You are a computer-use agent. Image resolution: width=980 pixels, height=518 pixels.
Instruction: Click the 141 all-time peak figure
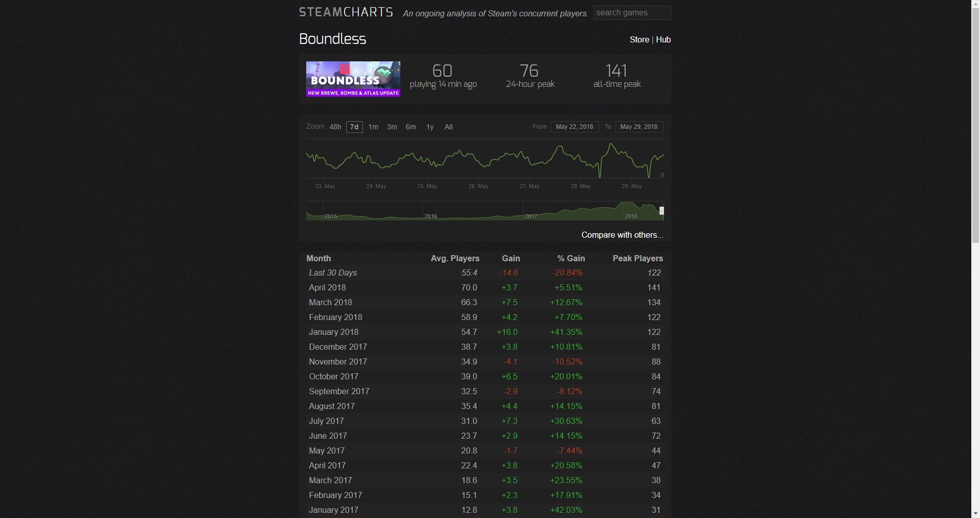[x=616, y=71]
